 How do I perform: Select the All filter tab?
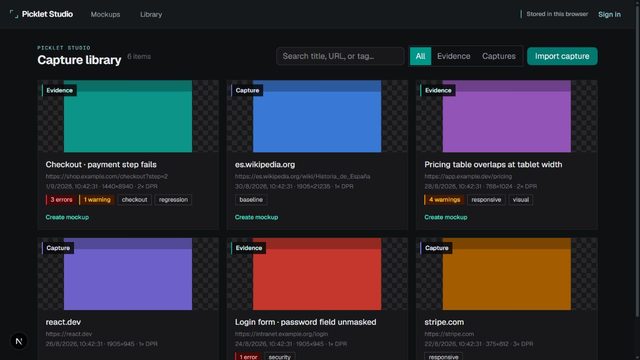click(420, 56)
